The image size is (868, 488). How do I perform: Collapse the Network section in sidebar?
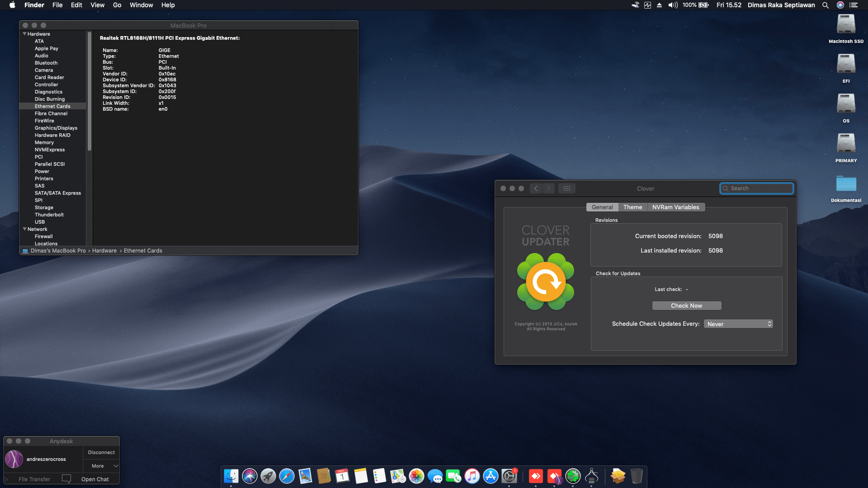[24, 229]
